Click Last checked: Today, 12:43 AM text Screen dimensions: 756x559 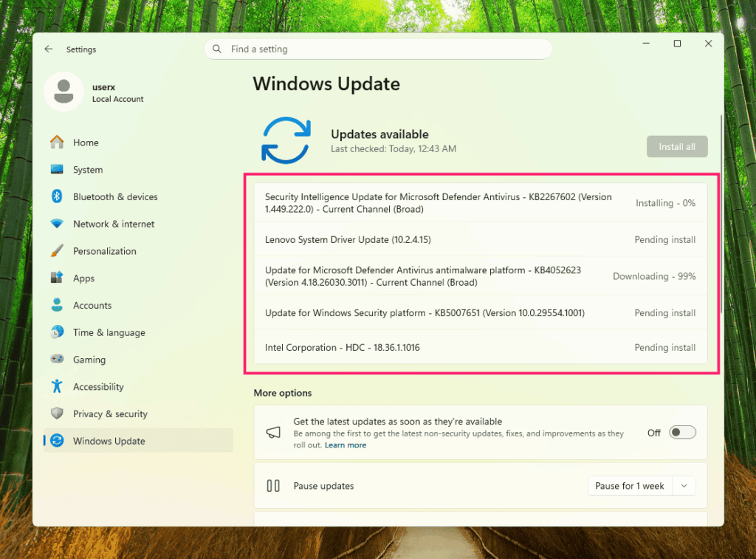(394, 148)
